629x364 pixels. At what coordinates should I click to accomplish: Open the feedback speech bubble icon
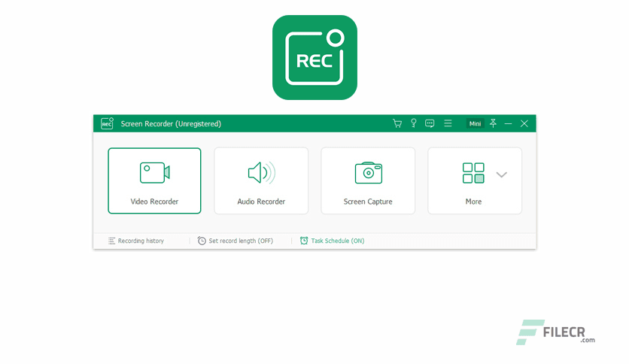430,123
